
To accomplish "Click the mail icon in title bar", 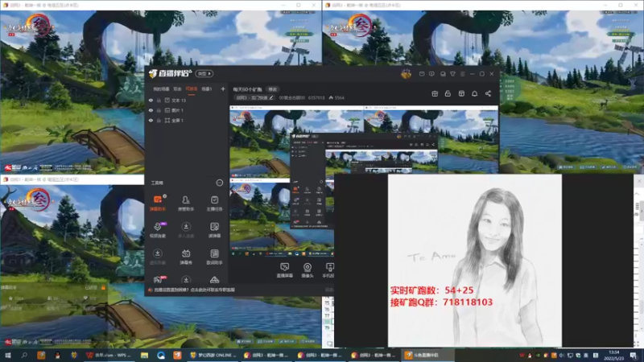I will click(422, 74).
